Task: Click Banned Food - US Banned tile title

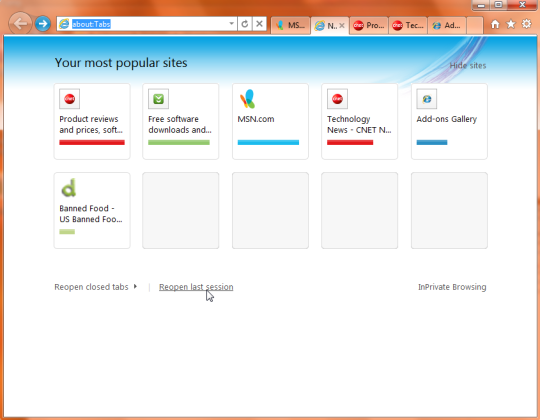Action: click(x=91, y=214)
